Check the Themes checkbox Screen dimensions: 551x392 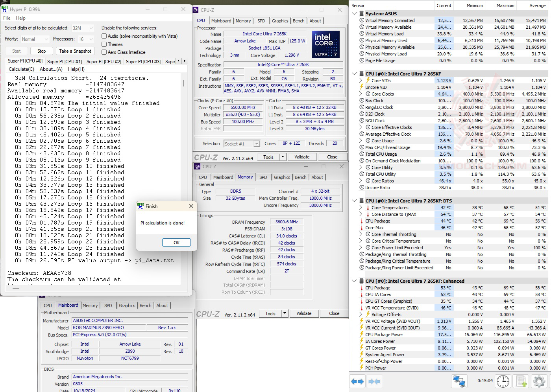[x=104, y=44]
